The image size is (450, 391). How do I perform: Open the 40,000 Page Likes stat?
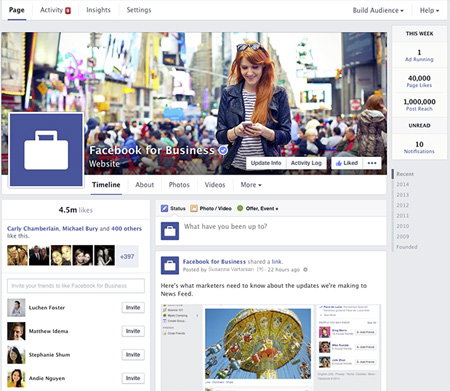tap(419, 81)
